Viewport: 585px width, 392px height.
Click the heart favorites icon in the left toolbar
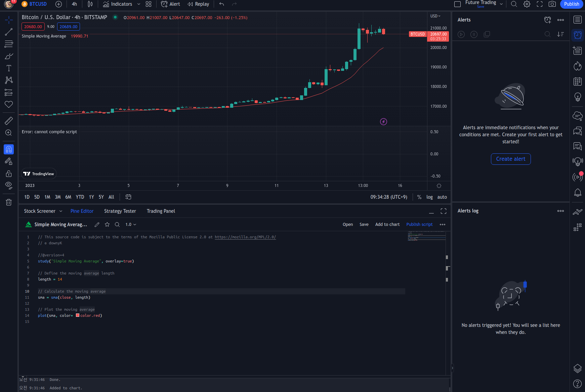tap(9, 104)
